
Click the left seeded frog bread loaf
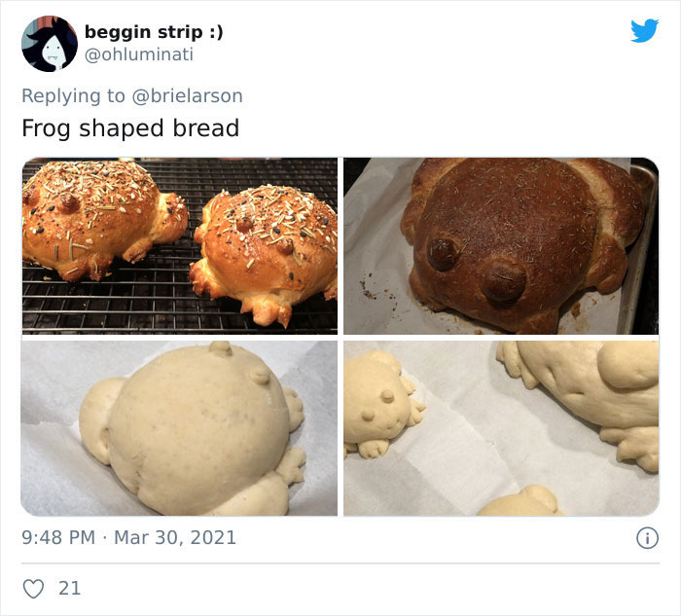click(102, 219)
